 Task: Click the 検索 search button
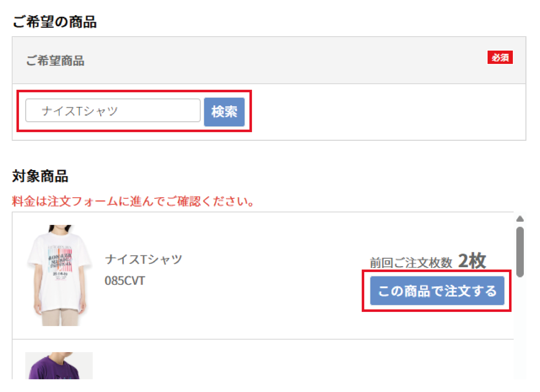click(x=224, y=112)
